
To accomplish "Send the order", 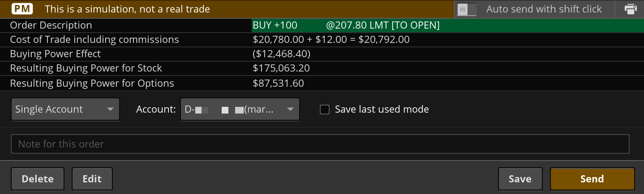I will pos(592,179).
